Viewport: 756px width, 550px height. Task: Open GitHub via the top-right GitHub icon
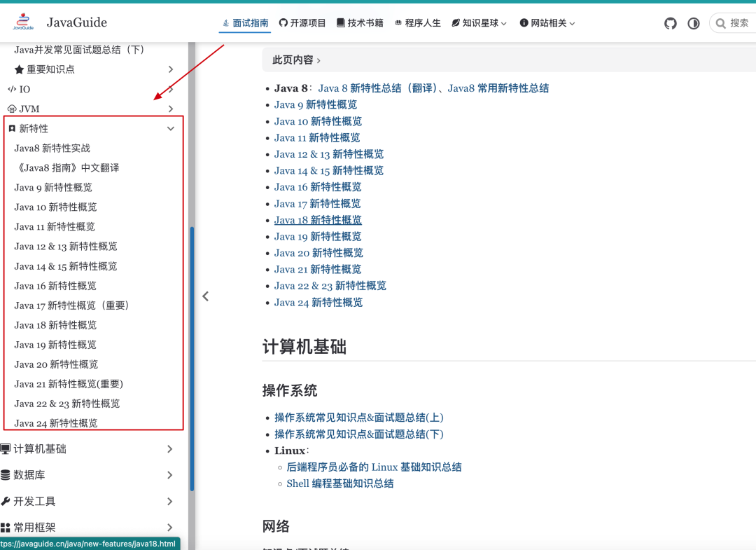(x=670, y=23)
